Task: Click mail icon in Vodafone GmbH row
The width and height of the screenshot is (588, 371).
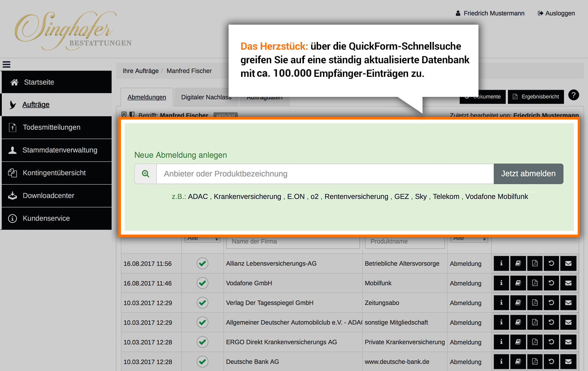Action: tap(568, 283)
